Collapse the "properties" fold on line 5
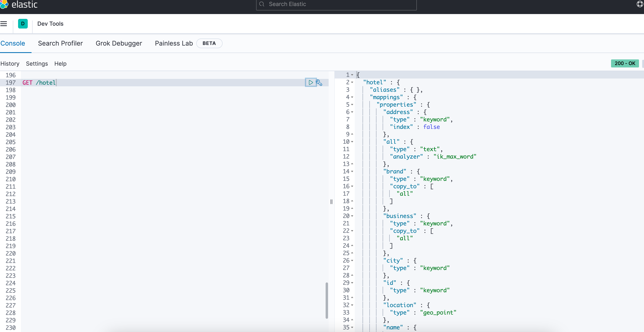The height and width of the screenshot is (332, 644). click(x=352, y=105)
